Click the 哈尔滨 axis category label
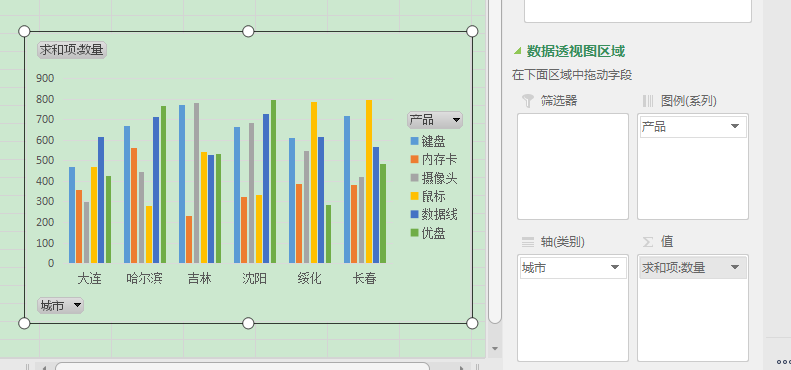 (144, 278)
